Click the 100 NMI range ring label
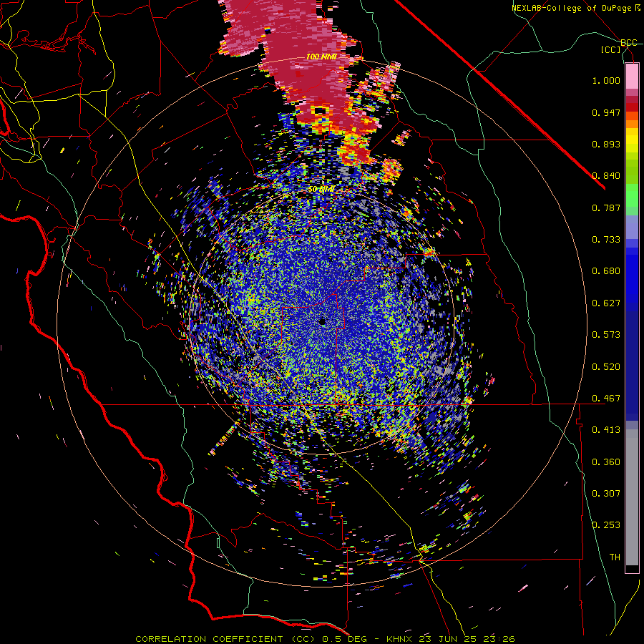 click(x=321, y=57)
